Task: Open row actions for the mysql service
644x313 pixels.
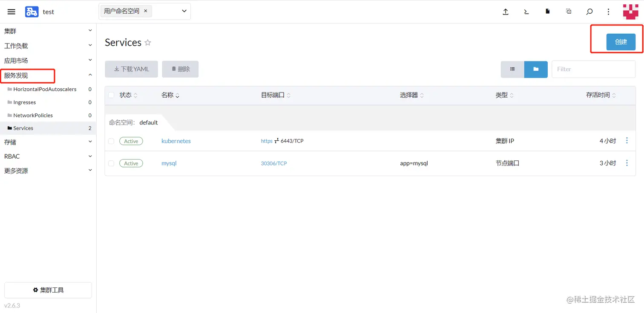Action: (627, 163)
